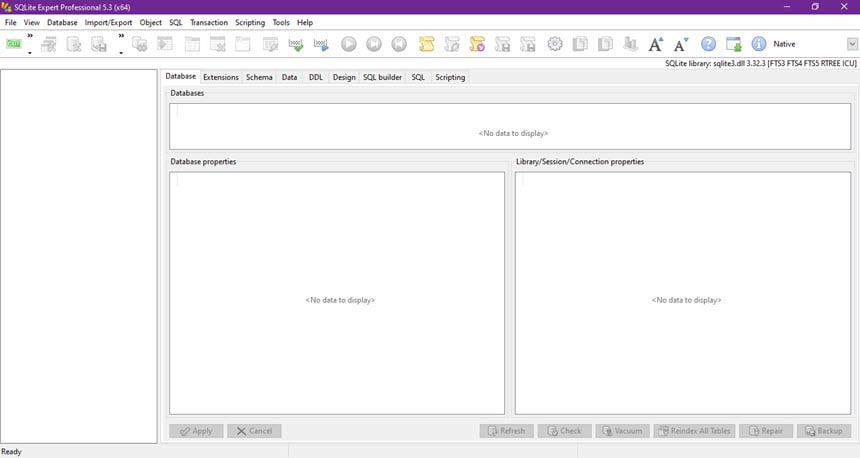
Task: Open help with the blue question mark icon
Action: pyautogui.click(x=708, y=44)
